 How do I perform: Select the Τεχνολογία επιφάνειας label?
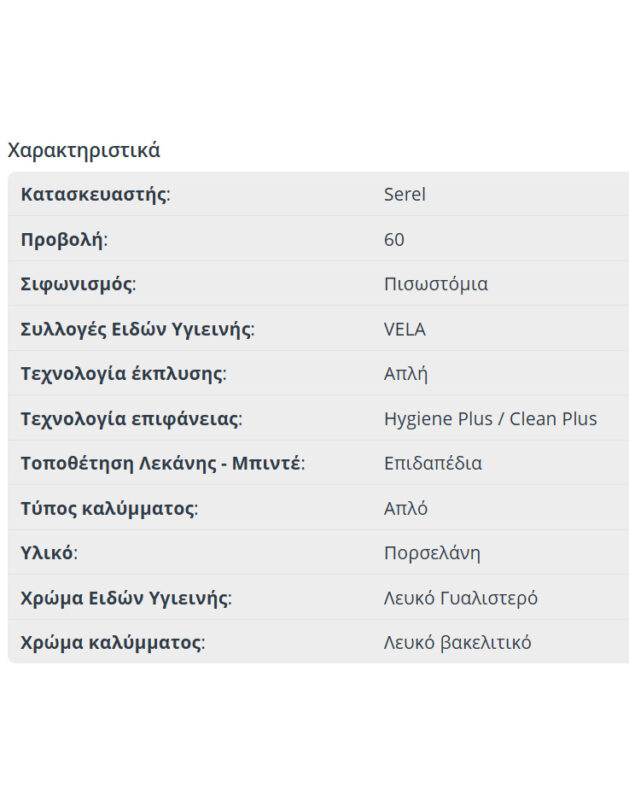tap(131, 419)
